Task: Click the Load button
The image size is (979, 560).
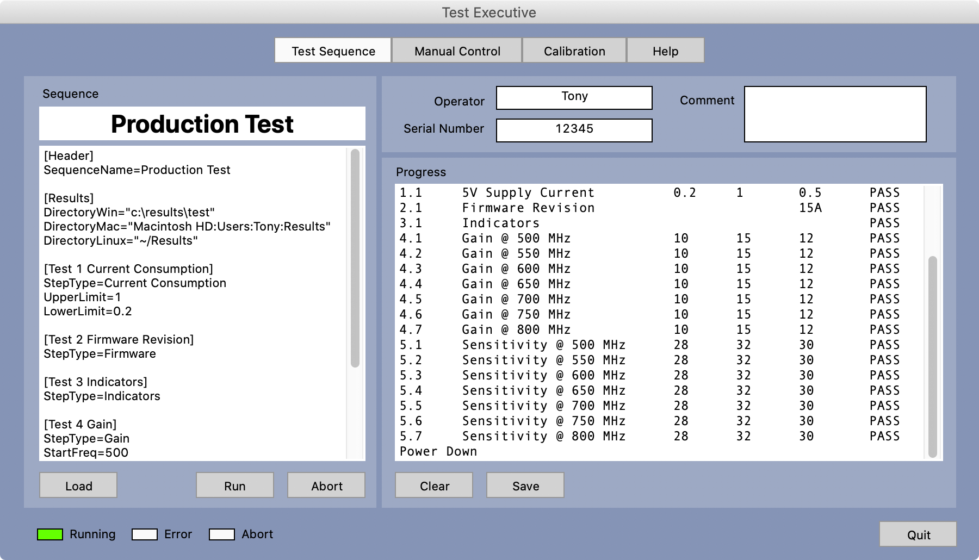Action: pyautogui.click(x=78, y=485)
